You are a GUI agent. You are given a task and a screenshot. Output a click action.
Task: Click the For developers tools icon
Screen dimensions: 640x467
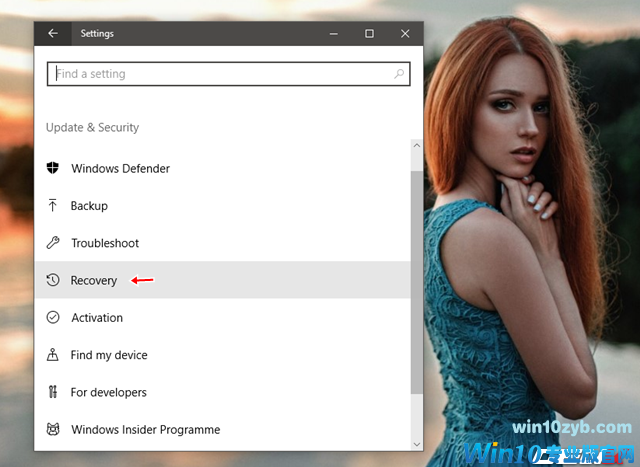click(x=53, y=392)
